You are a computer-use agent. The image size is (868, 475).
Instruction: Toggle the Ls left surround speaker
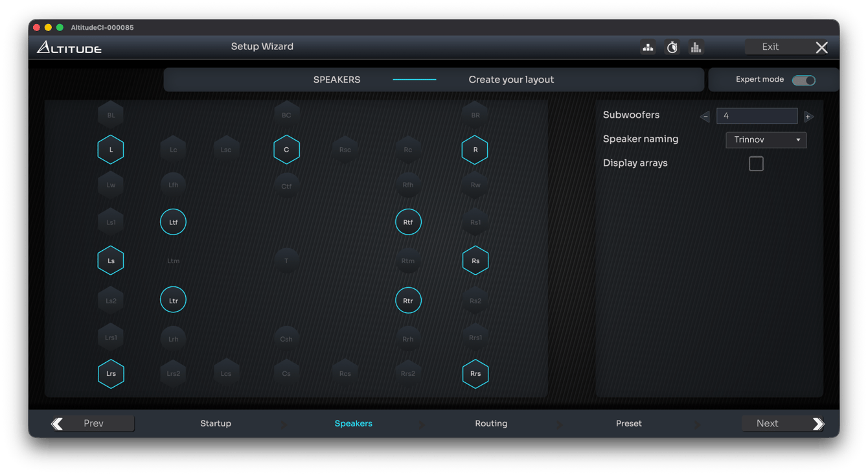(111, 261)
